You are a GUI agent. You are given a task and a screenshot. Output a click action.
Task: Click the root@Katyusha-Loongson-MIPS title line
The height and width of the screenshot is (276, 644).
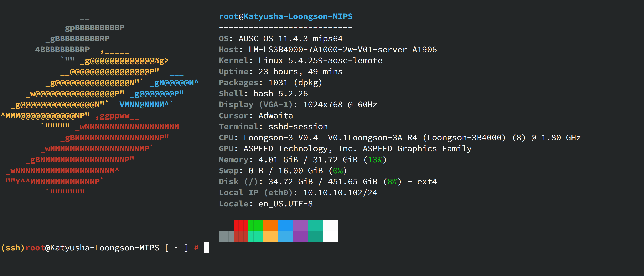point(285,16)
